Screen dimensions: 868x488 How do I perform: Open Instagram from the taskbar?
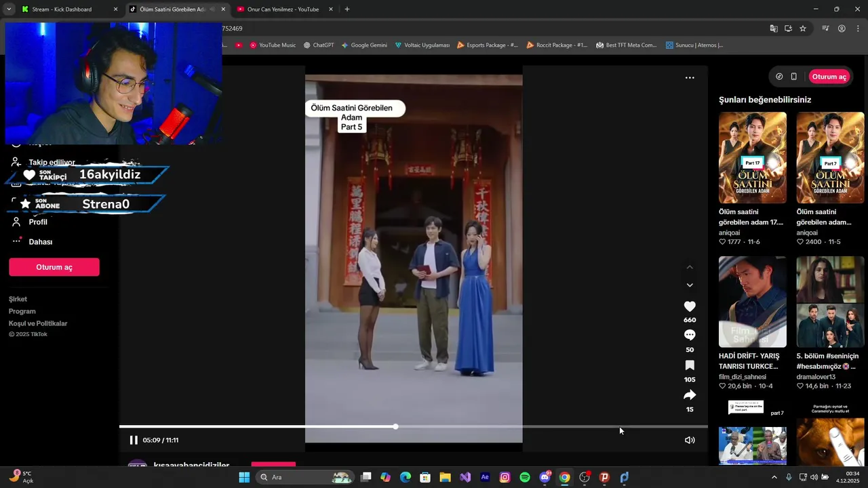[x=505, y=477]
